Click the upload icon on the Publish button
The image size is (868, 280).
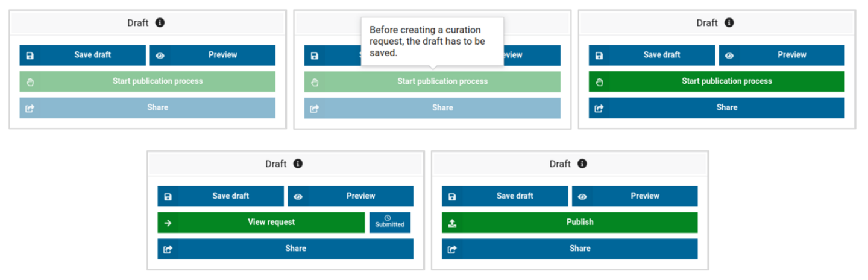(x=453, y=223)
